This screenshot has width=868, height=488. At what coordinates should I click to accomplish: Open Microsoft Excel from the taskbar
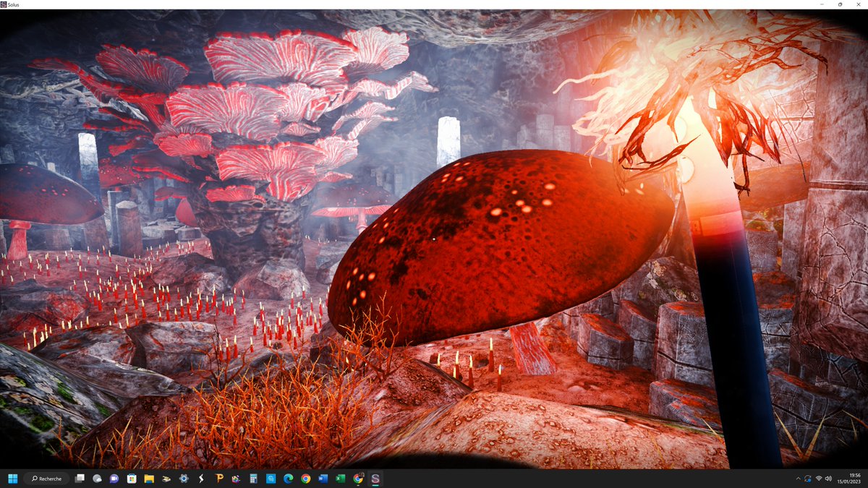click(x=340, y=479)
